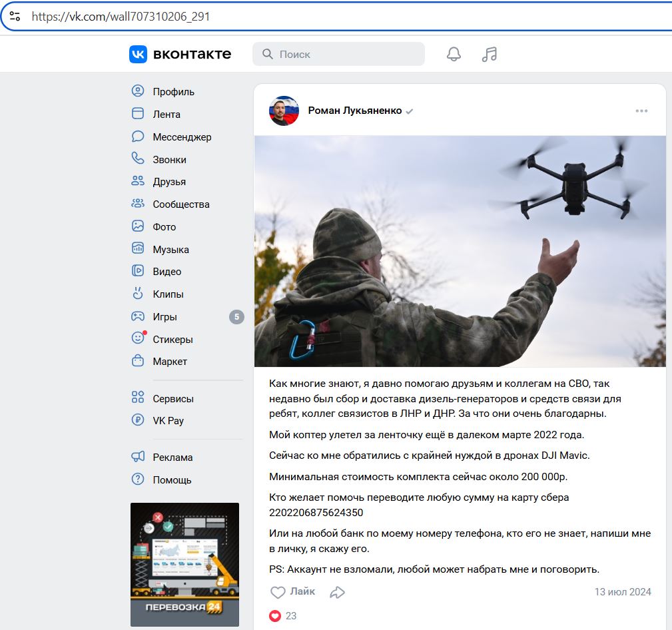Open Музыка menu label
672x630 pixels.
click(x=171, y=250)
